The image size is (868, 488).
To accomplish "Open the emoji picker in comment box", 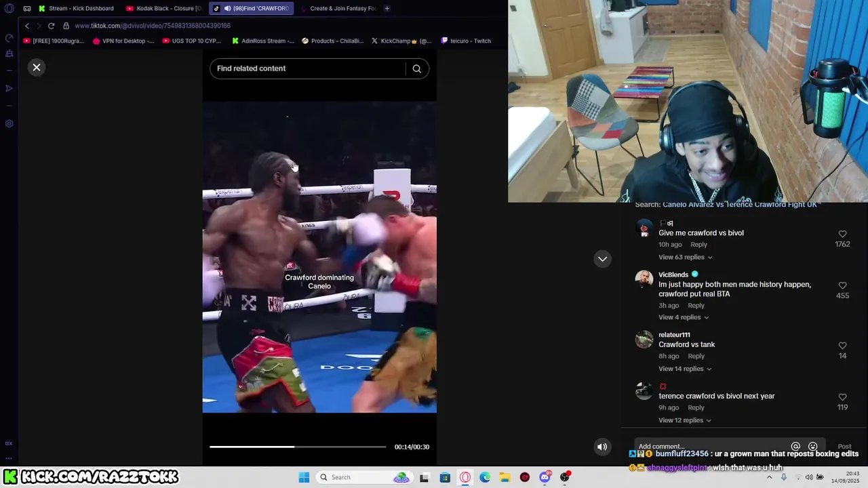I will [812, 447].
